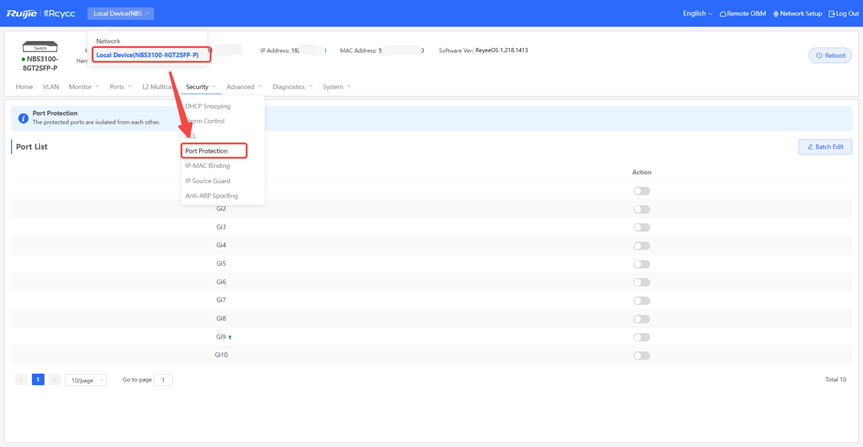863x447 pixels.
Task: Click the Ruijie Rcycc logo
Action: pos(41,13)
